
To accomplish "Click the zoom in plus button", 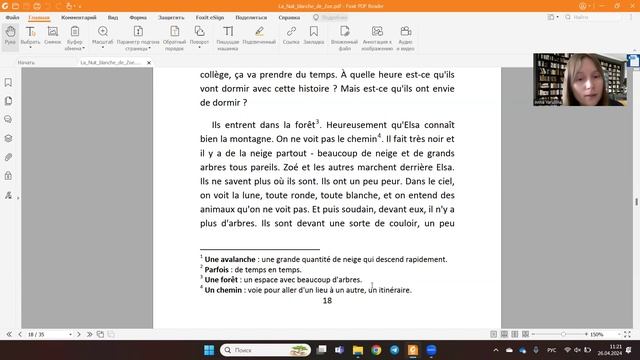I will 586,334.
